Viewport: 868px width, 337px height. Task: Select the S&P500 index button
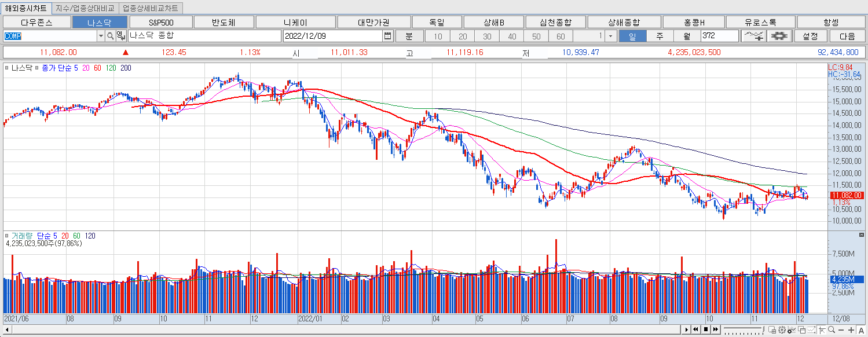tap(160, 22)
